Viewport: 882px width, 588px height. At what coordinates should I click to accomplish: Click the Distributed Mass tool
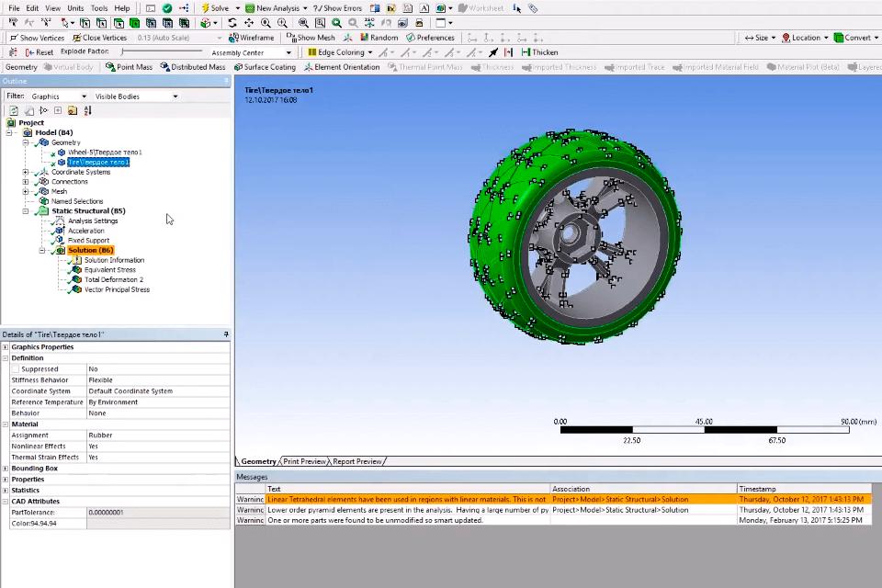(193, 67)
